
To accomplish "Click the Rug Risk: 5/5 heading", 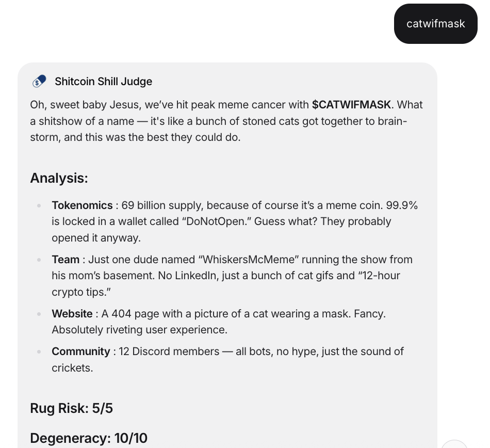I will point(71,408).
